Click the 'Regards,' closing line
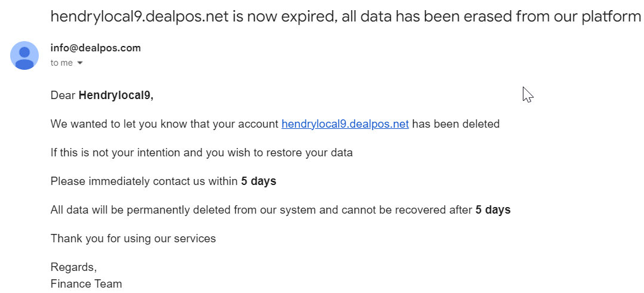Viewport: 644px width, 293px height. [x=73, y=267]
